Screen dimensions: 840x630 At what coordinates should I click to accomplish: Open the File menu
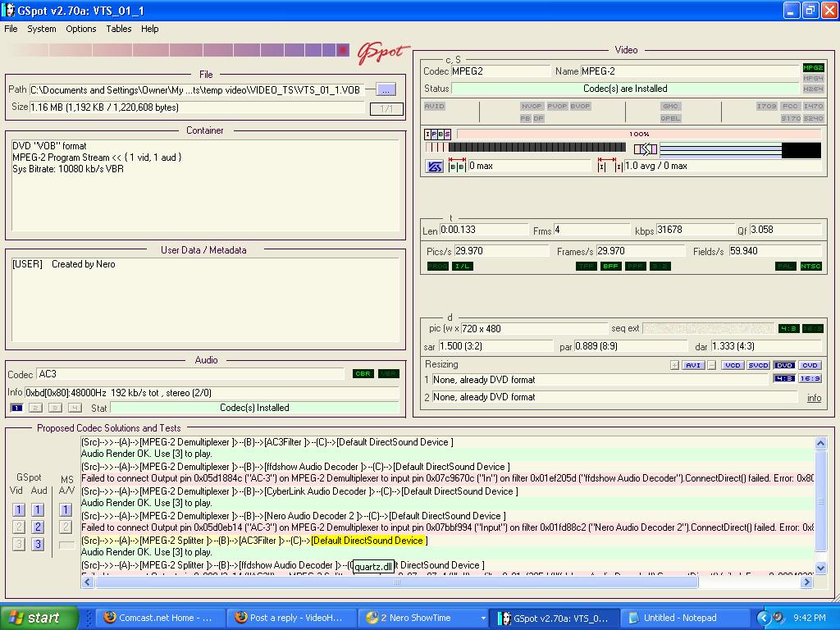coord(11,29)
